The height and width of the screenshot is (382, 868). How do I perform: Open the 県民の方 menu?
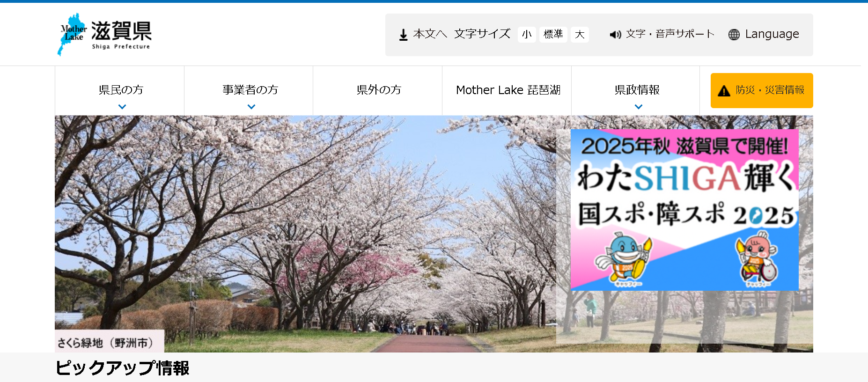121,90
